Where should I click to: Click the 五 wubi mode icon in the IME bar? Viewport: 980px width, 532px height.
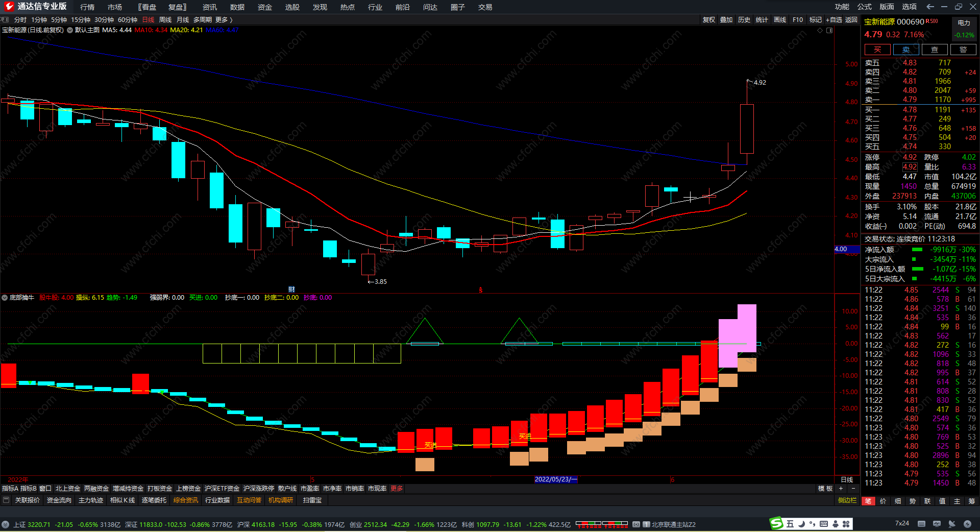790,524
